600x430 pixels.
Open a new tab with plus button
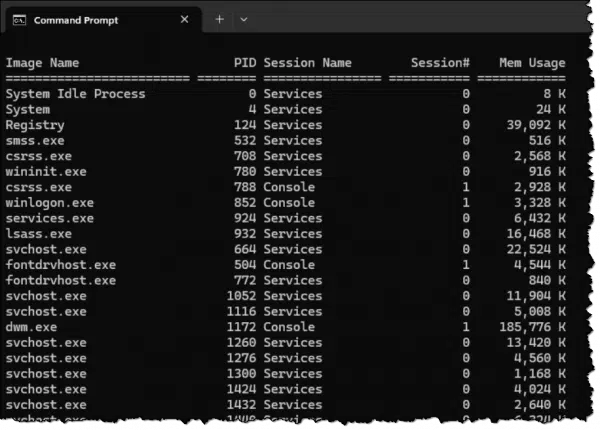[219, 20]
